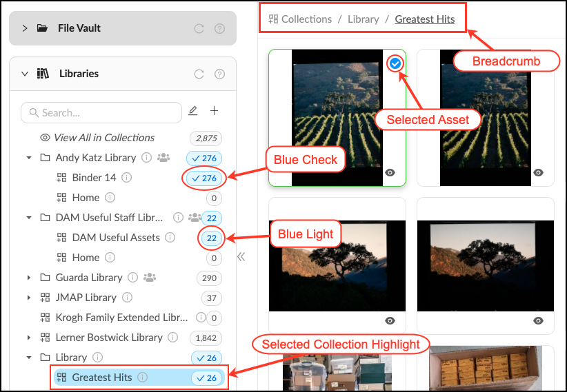Expand the File Vault panel
Screen dimensions: 567x392
(25, 28)
